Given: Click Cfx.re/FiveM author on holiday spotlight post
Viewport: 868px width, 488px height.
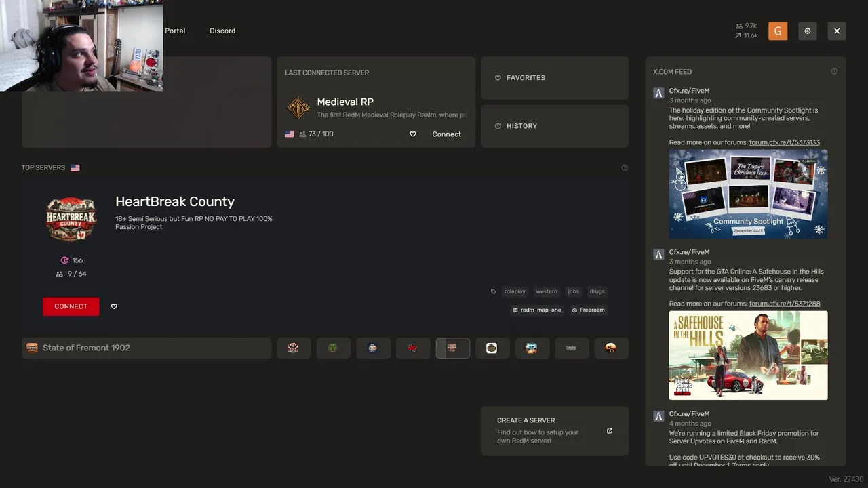Looking at the screenshot, I should [689, 91].
